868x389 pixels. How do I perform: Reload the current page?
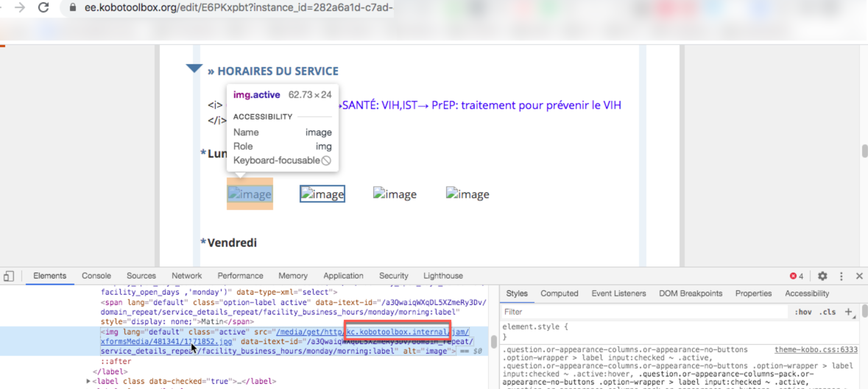point(44,8)
